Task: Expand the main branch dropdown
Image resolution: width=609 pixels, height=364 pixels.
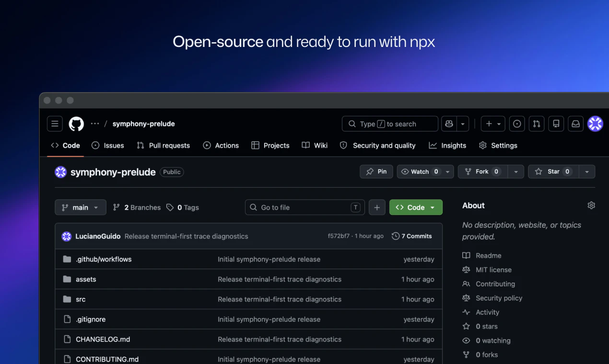Action: [x=81, y=207]
